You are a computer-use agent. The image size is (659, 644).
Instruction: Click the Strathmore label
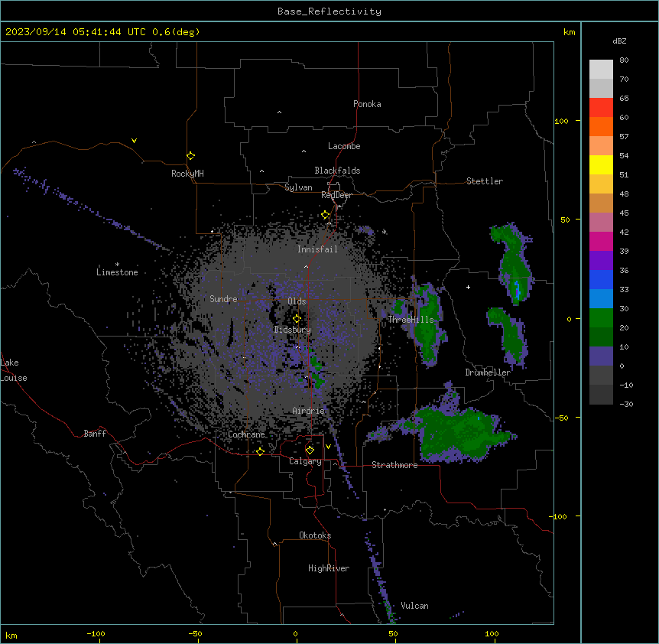(x=394, y=465)
